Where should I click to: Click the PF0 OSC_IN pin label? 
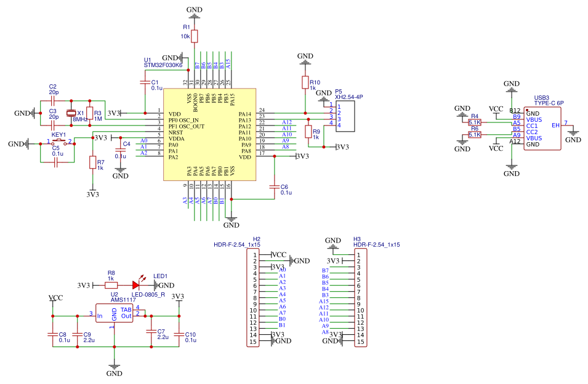[183, 120]
